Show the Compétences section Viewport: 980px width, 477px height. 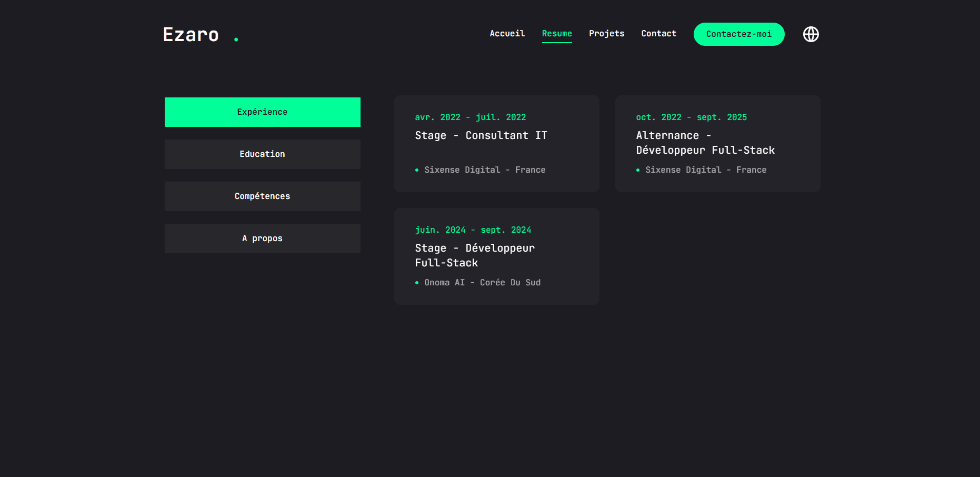click(262, 196)
